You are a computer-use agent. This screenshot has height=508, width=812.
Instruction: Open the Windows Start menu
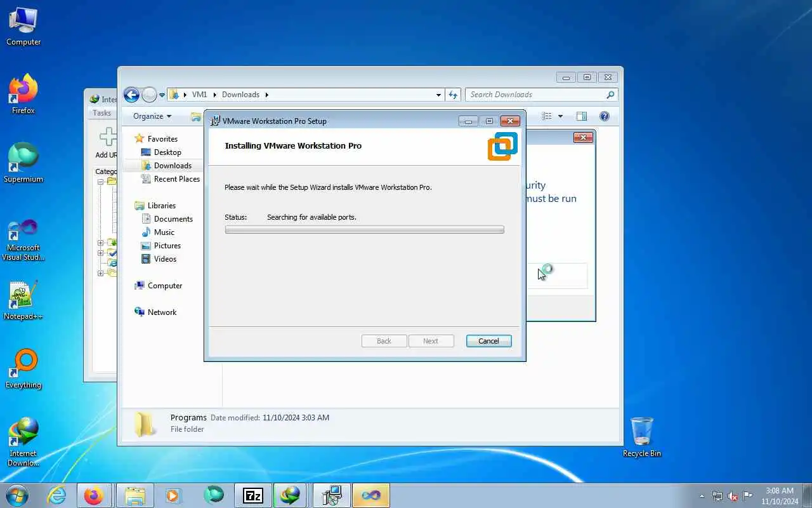(x=16, y=495)
